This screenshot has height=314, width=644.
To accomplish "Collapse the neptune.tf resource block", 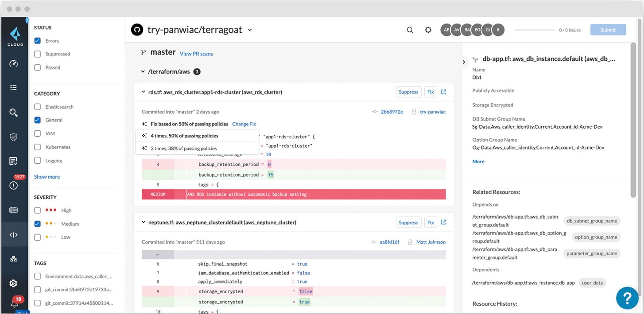I will click(144, 222).
